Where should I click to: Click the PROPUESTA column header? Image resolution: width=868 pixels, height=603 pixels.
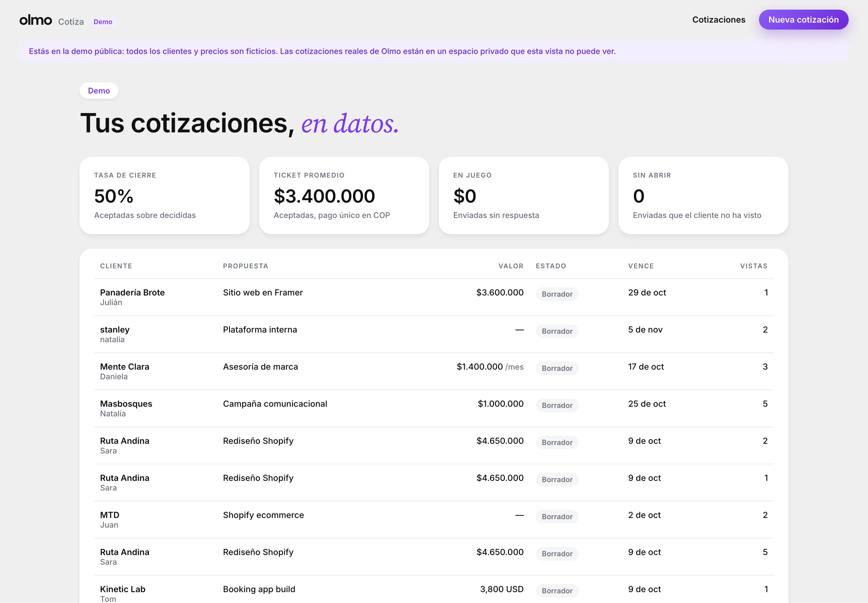pyautogui.click(x=246, y=266)
